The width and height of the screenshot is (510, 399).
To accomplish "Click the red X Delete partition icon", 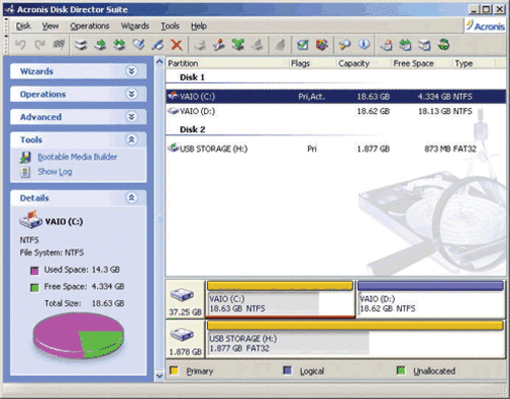I will [176, 45].
